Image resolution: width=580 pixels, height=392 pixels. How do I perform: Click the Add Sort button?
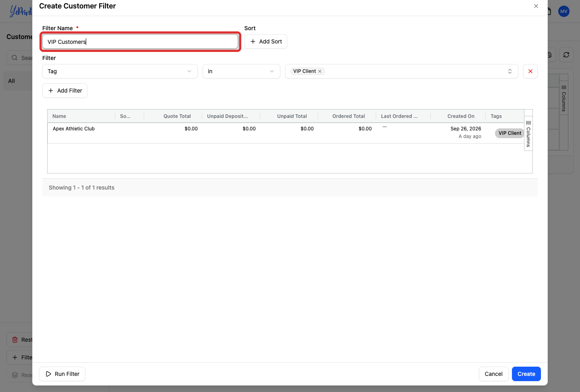[266, 41]
